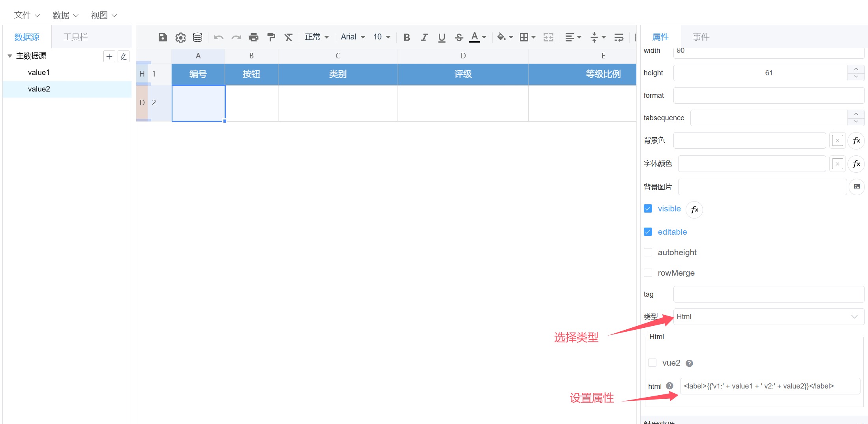Click the add button beside 主数据源

[x=109, y=56]
